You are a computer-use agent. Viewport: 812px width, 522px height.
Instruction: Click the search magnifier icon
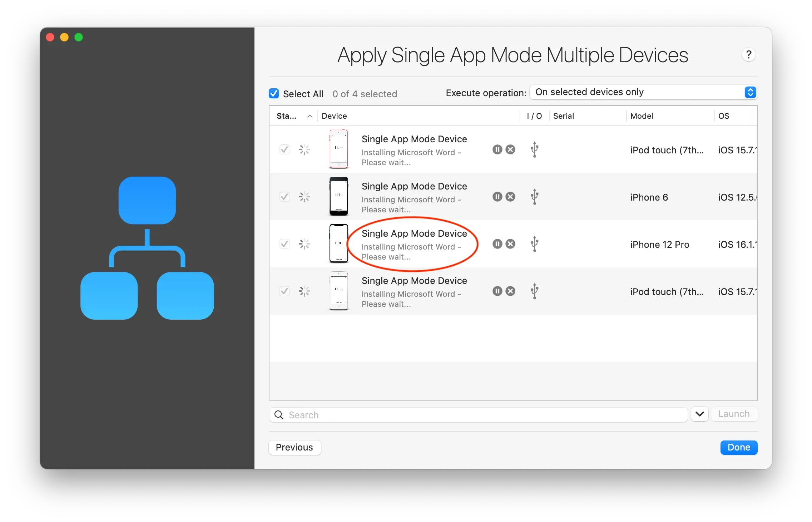pyautogui.click(x=279, y=415)
